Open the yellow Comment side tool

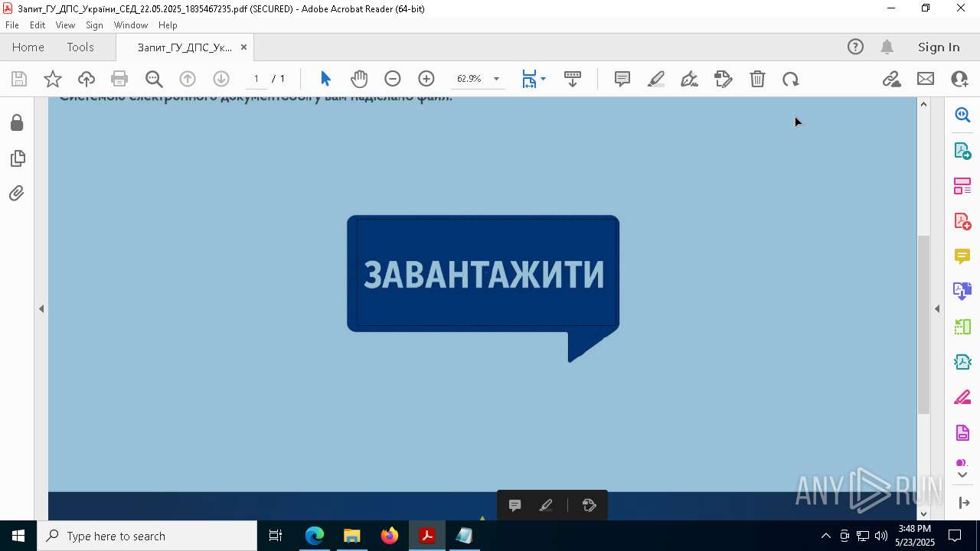point(962,256)
